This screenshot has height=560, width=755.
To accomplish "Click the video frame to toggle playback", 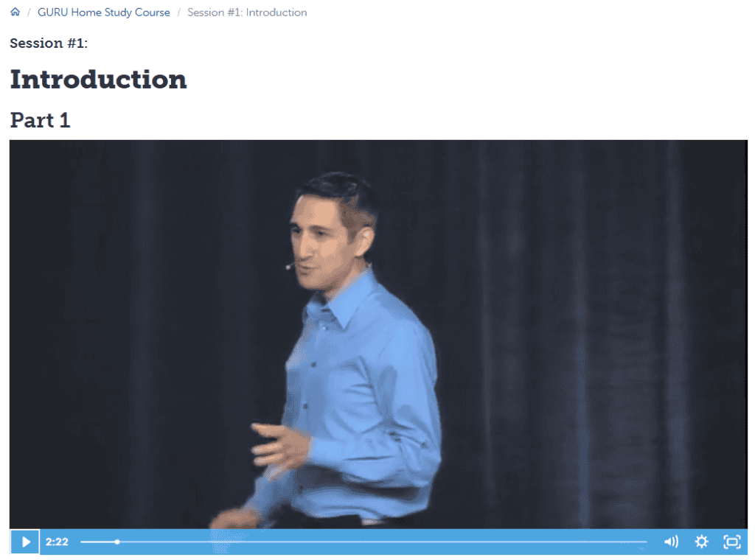I will (378, 335).
